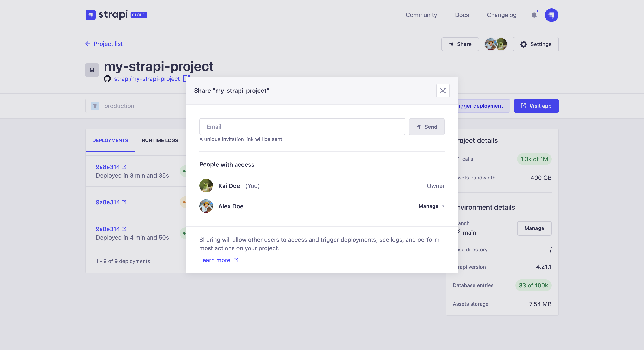Screen dimensions: 644x350
Task: Click the user avatar icon top right
Action: (552, 15)
